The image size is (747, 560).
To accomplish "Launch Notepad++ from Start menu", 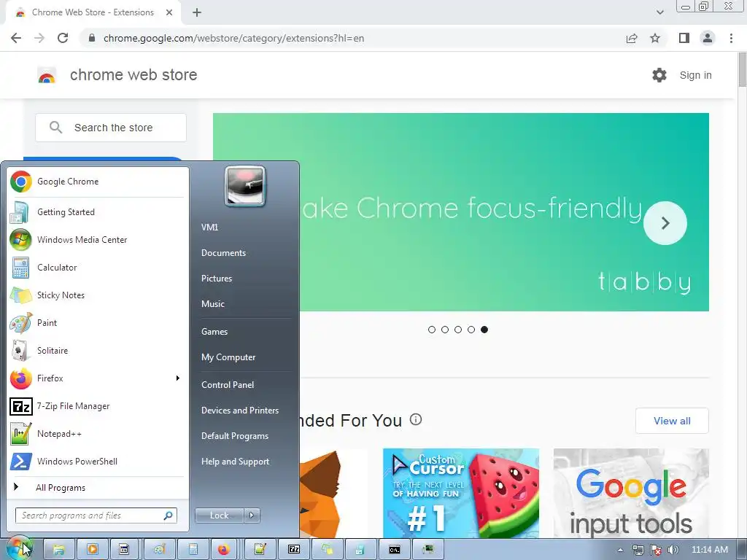I will 96,433.
